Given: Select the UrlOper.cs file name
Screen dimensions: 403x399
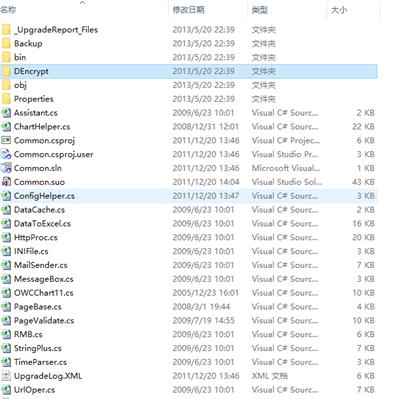Looking at the screenshot, I should [34, 390].
